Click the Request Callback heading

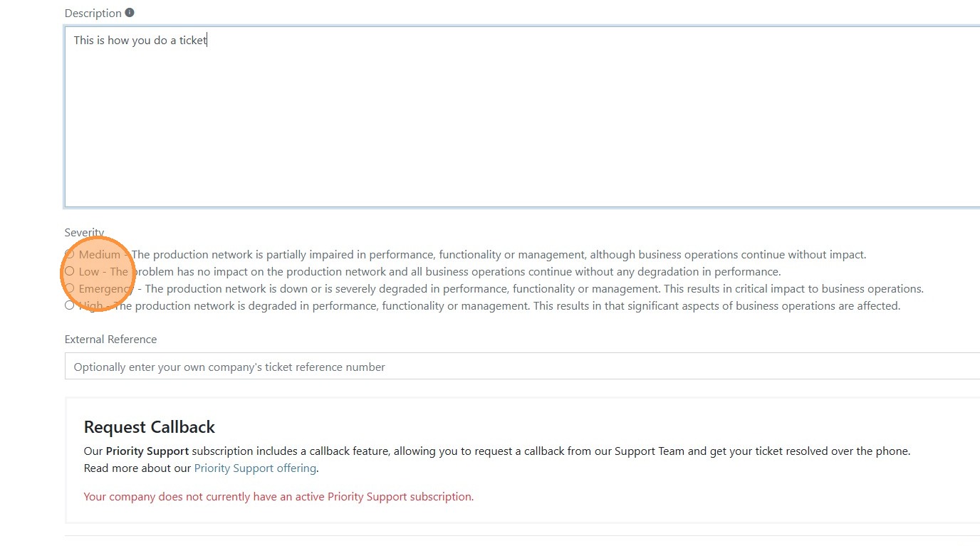click(149, 427)
